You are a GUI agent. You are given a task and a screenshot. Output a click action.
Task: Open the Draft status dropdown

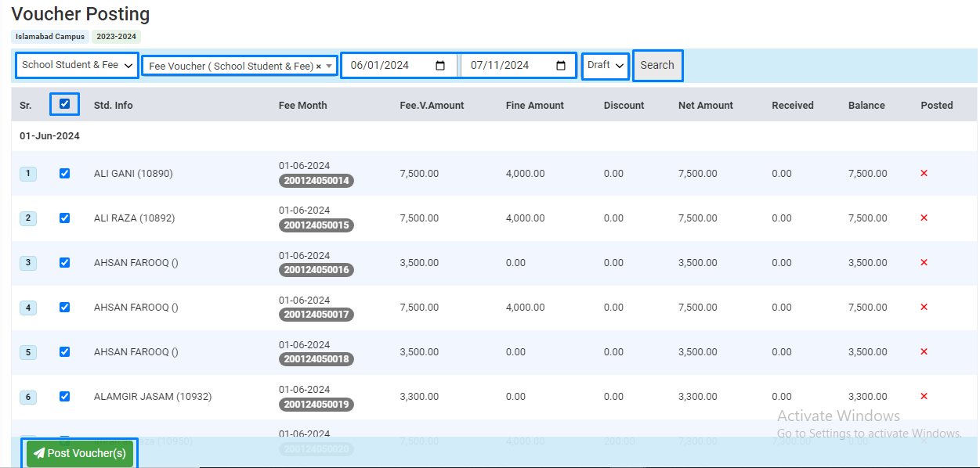coord(606,65)
